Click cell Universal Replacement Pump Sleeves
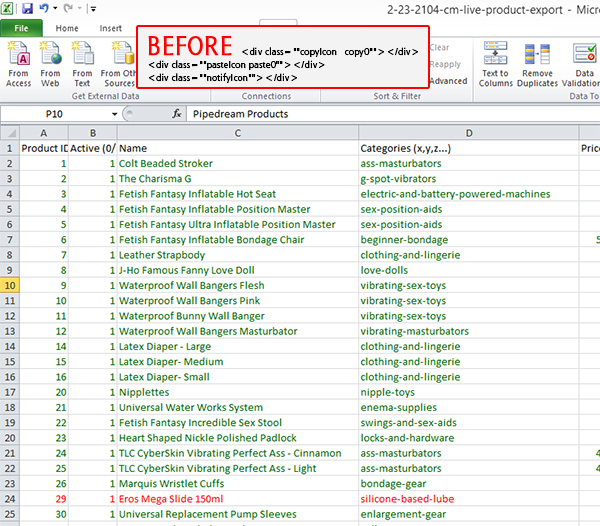Viewport: 600px width, 526px height. tap(238, 514)
